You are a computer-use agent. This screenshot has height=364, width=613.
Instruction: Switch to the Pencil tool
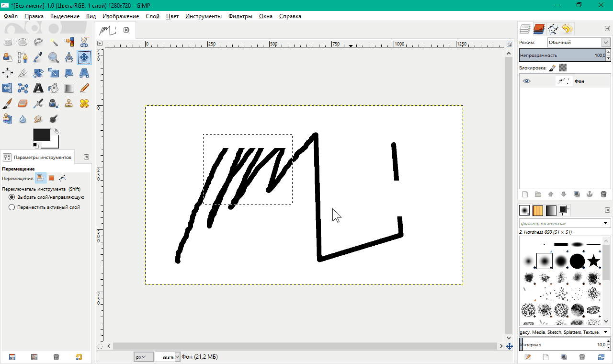tap(84, 88)
